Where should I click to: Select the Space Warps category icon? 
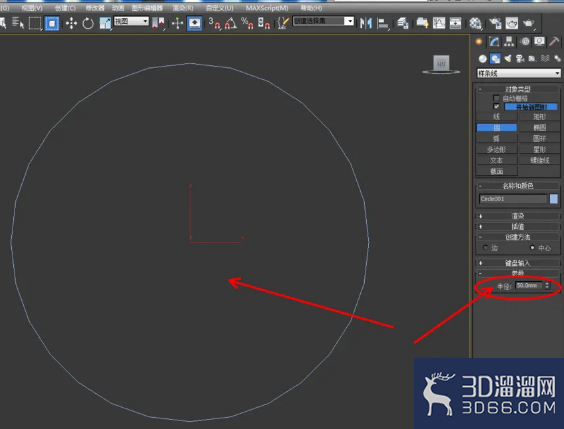coord(545,59)
